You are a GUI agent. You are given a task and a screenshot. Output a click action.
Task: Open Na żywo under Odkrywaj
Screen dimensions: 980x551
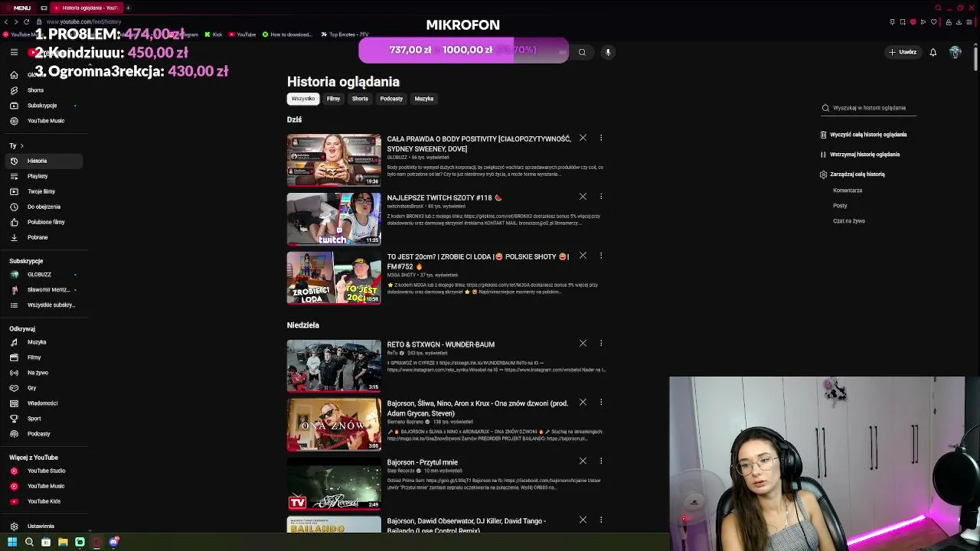[x=38, y=373]
